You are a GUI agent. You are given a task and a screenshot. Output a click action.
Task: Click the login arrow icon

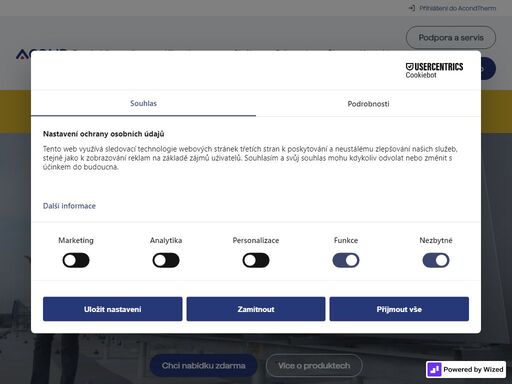(412, 8)
